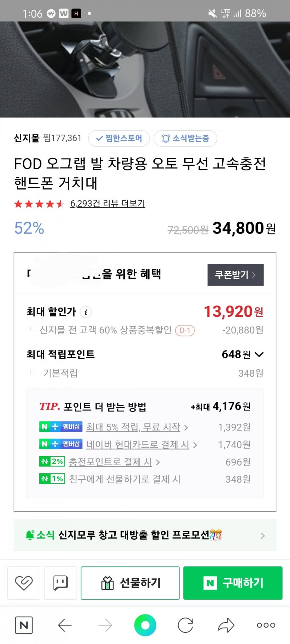
Task: Go back with the left arrow
Action: pyautogui.click(x=65, y=625)
